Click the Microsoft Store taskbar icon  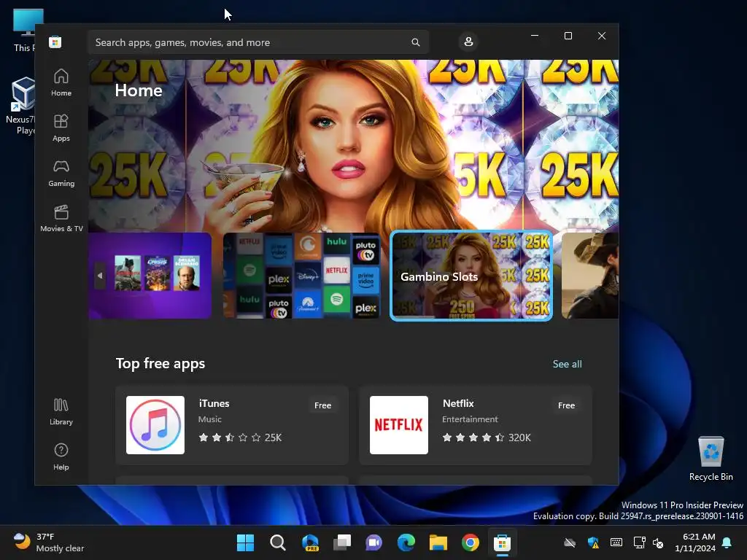pyautogui.click(x=502, y=542)
